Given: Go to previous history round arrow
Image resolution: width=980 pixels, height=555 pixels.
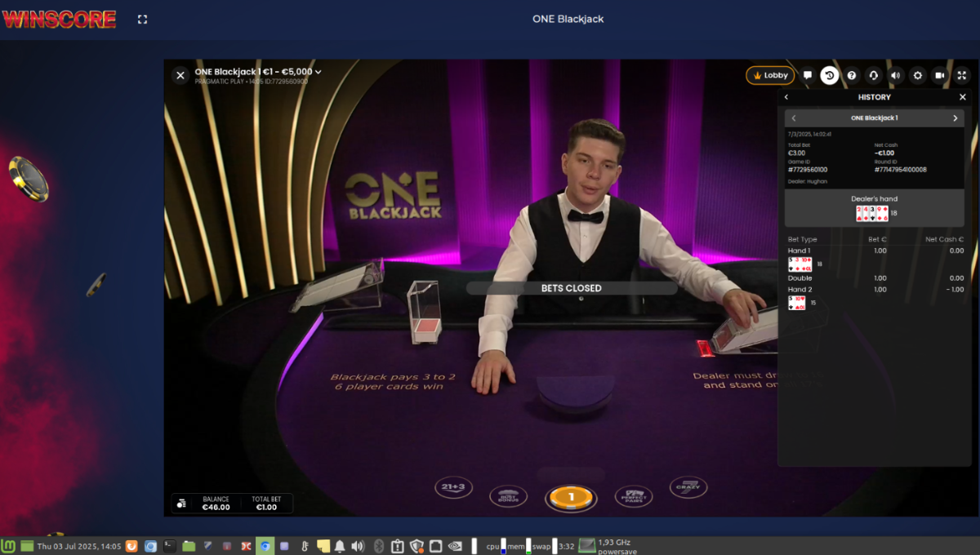Looking at the screenshot, I should [x=794, y=118].
